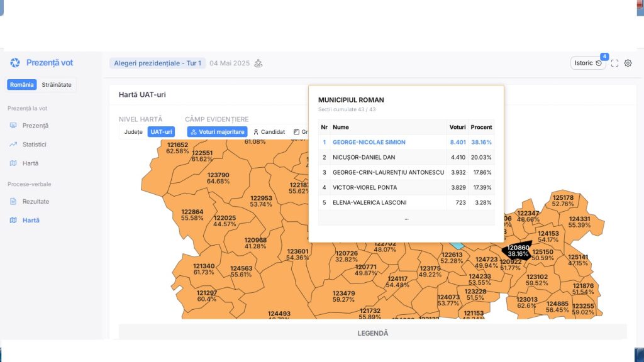
Task: Open Statistici menu item
Action: tap(35, 145)
